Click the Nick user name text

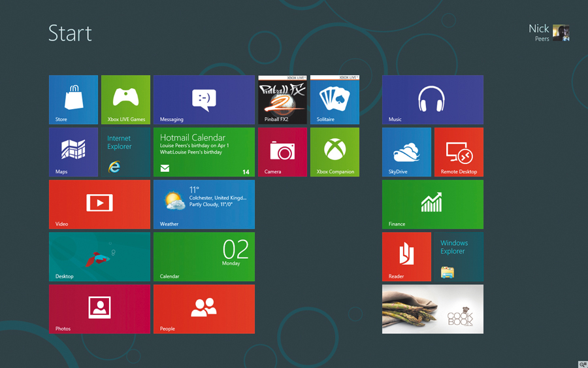539,29
